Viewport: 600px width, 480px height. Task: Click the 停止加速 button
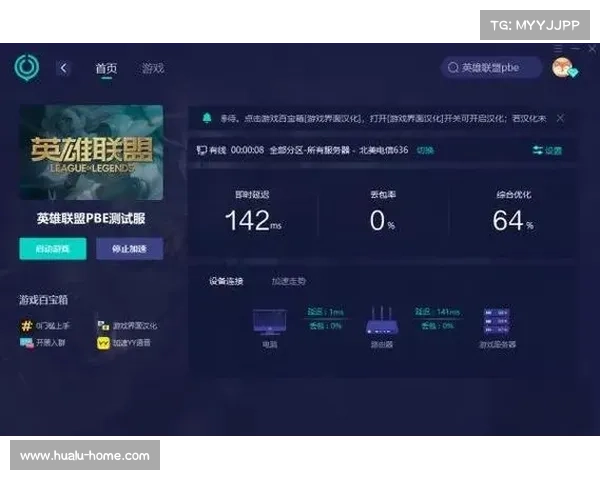[x=129, y=249]
